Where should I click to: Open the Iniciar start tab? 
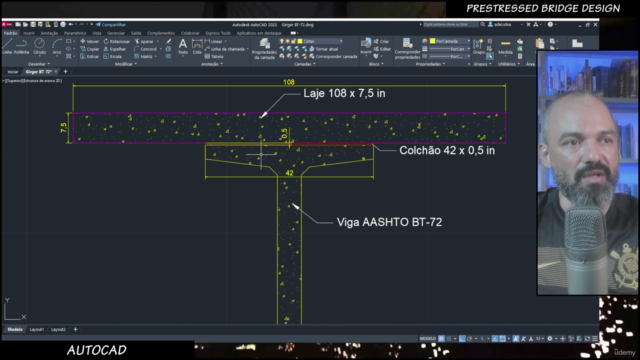pos(13,72)
